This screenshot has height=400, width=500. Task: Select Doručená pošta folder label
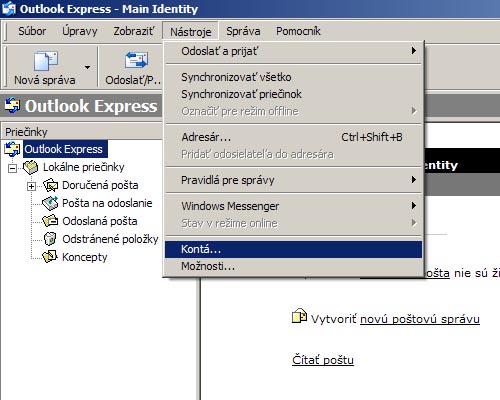[100, 185]
